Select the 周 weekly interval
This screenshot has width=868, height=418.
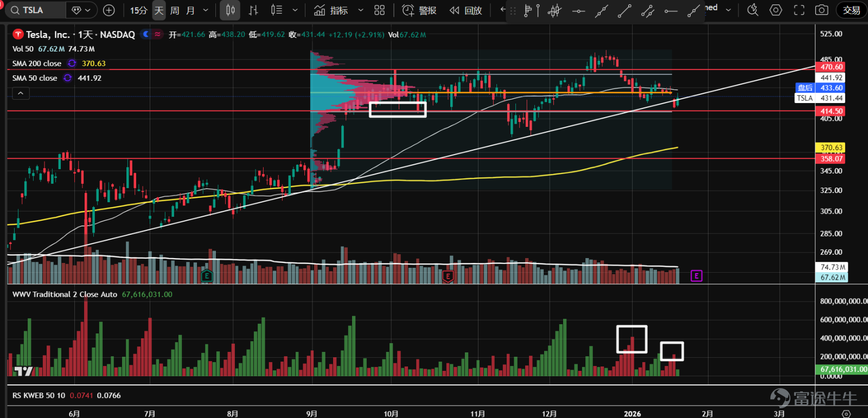[175, 10]
